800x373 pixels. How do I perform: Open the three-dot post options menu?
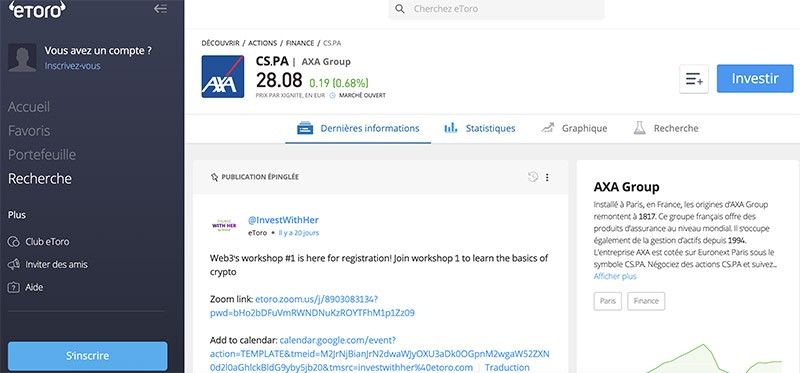[x=547, y=177]
